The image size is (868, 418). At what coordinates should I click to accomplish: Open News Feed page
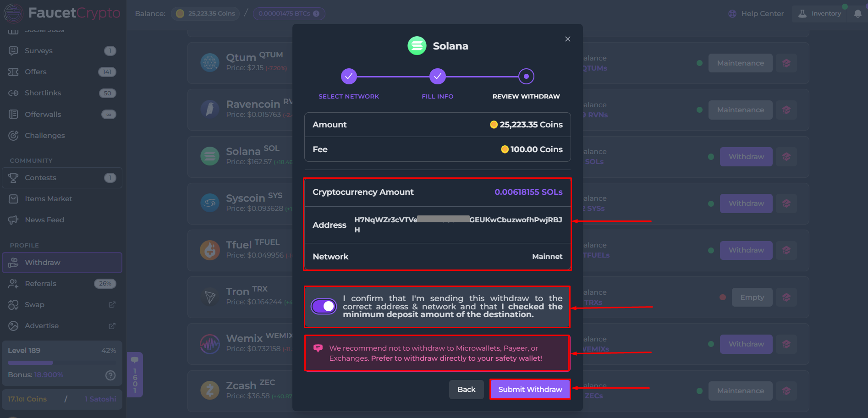[62, 220]
